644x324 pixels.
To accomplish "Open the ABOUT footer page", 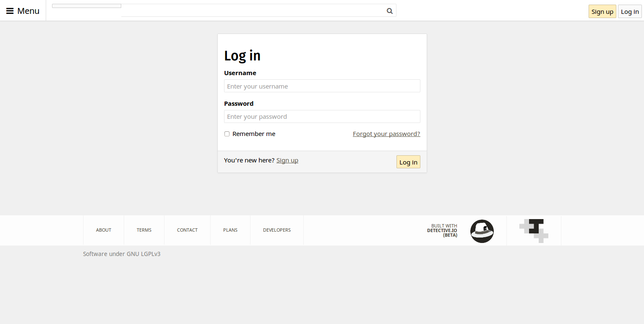I will tap(103, 230).
